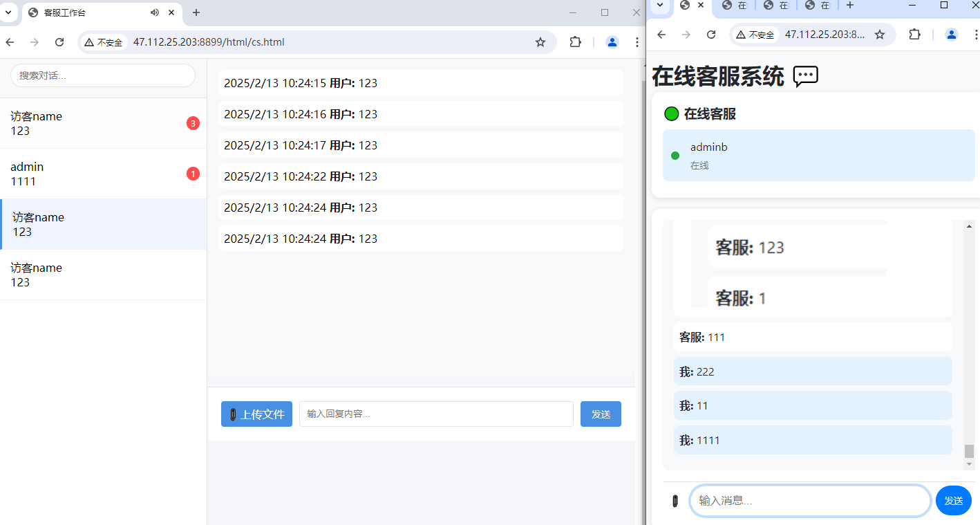Select message sent at 10:24:22
The height and width of the screenshot is (525, 980).
pyautogui.click(x=421, y=176)
